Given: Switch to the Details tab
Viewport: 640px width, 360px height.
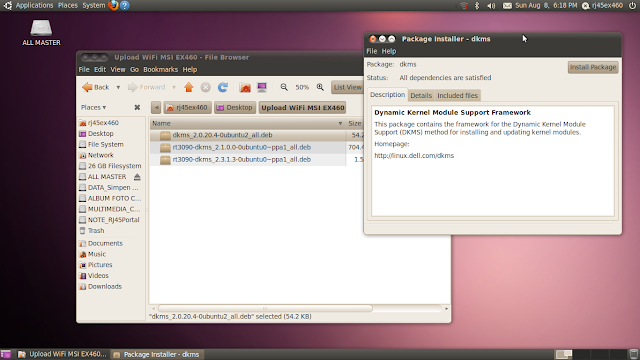Looking at the screenshot, I should (421, 96).
